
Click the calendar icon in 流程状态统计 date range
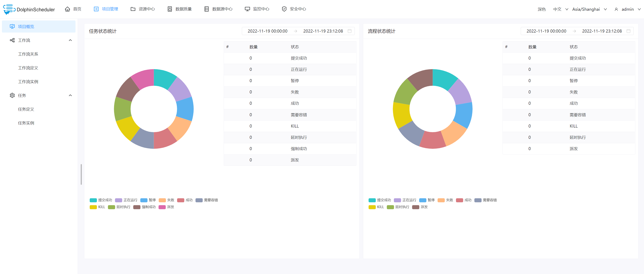tap(628, 31)
